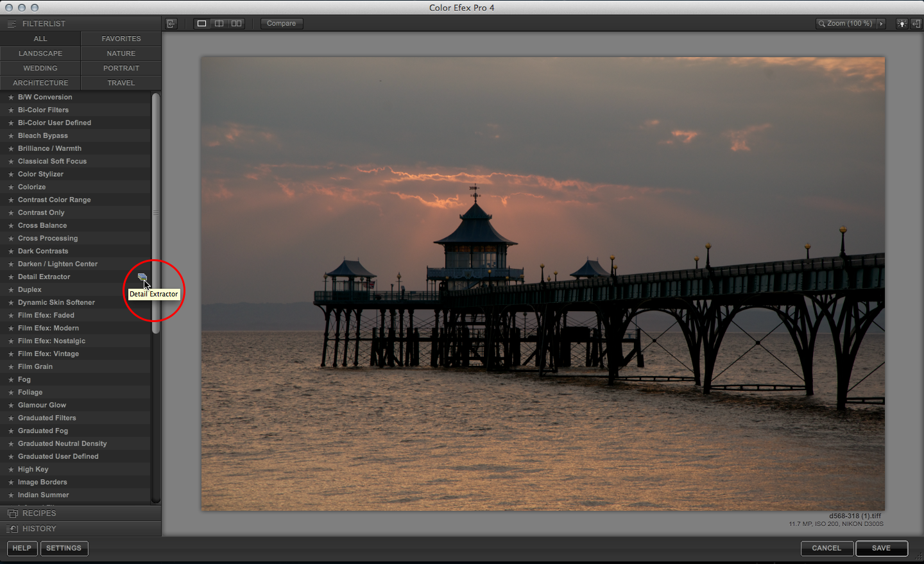Click star icon beside Glamour Glow
The width and height of the screenshot is (924, 564).
point(11,406)
